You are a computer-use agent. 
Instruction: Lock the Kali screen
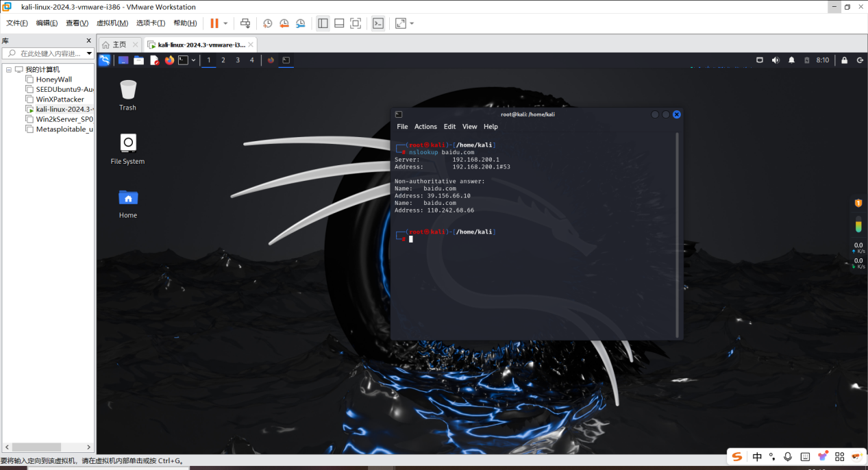[844, 60]
